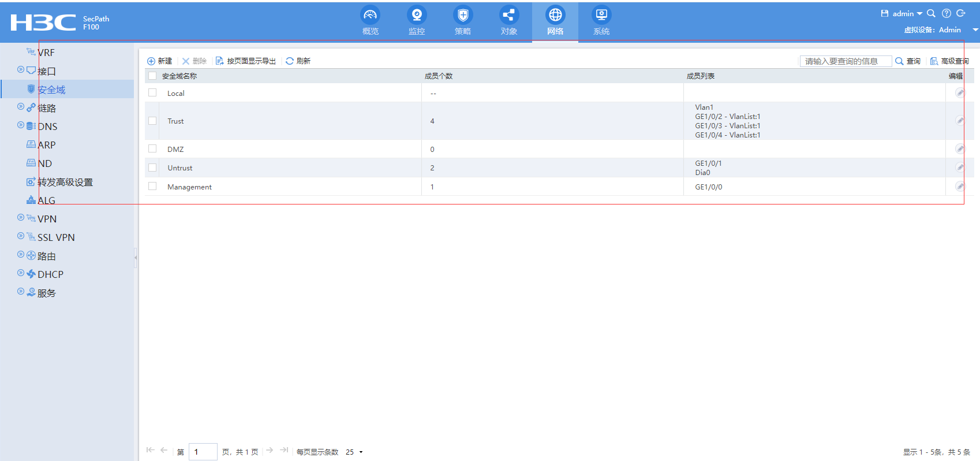This screenshot has width=980, height=461.
Task: Edit the Management security zone
Action: [960, 187]
